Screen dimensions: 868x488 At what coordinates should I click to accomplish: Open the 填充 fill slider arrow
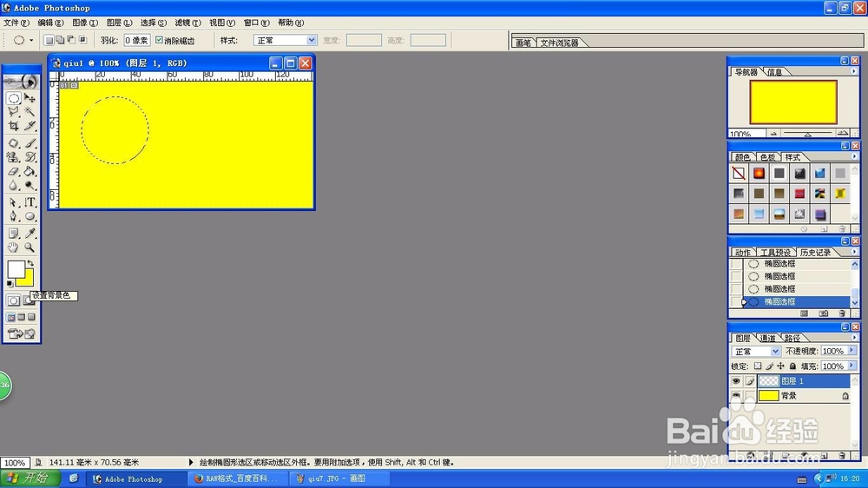852,366
